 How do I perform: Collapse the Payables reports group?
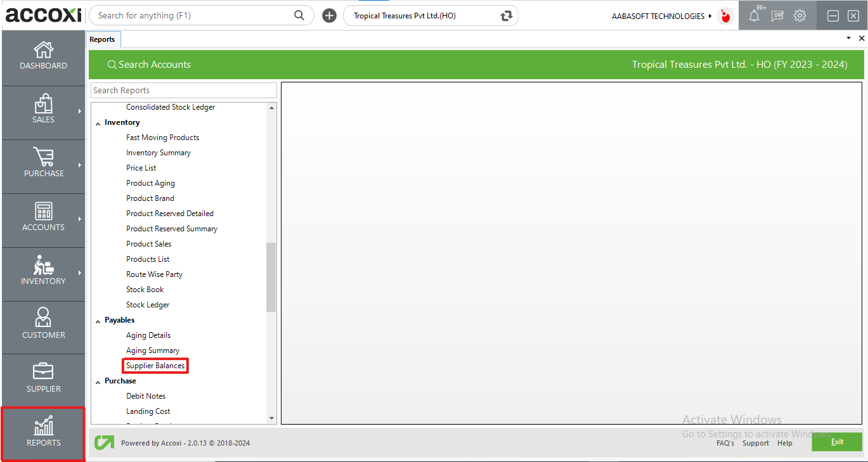(98, 321)
